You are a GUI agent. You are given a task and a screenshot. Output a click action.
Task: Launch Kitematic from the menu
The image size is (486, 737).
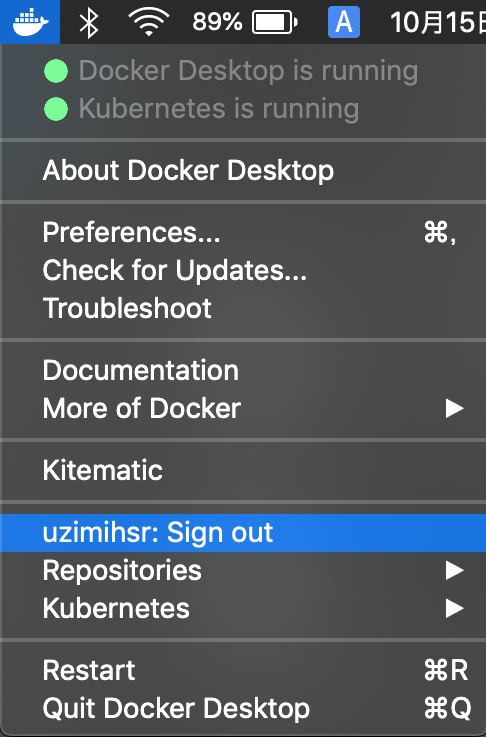(243, 470)
